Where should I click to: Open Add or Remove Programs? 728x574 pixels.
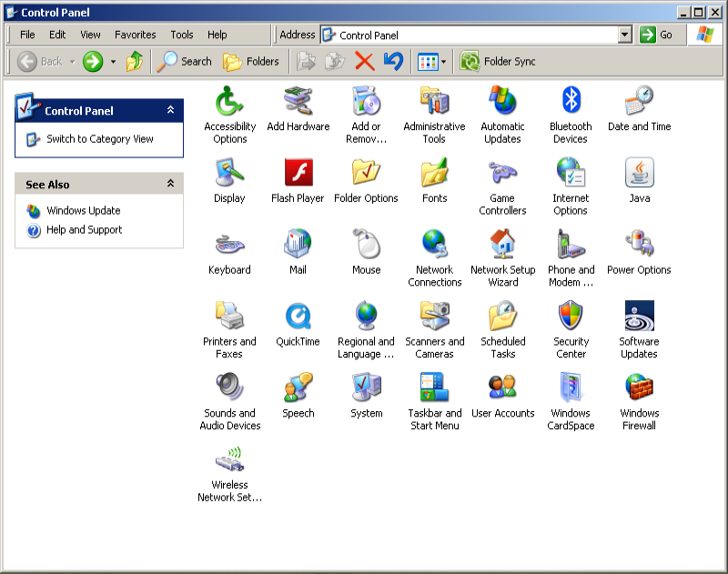(x=367, y=114)
